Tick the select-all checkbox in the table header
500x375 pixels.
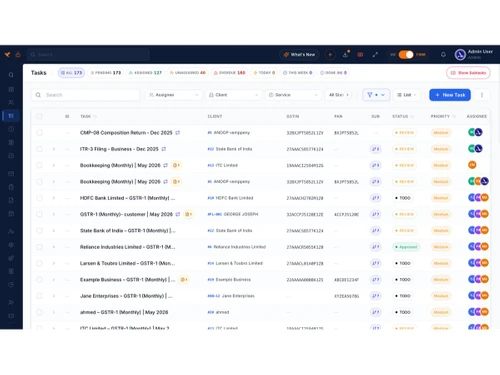[39, 116]
